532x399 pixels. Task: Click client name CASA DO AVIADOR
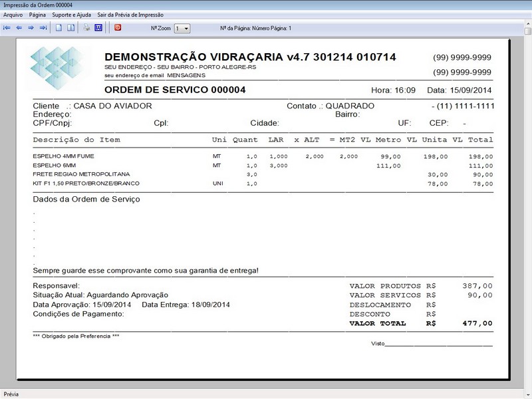pyautogui.click(x=112, y=106)
